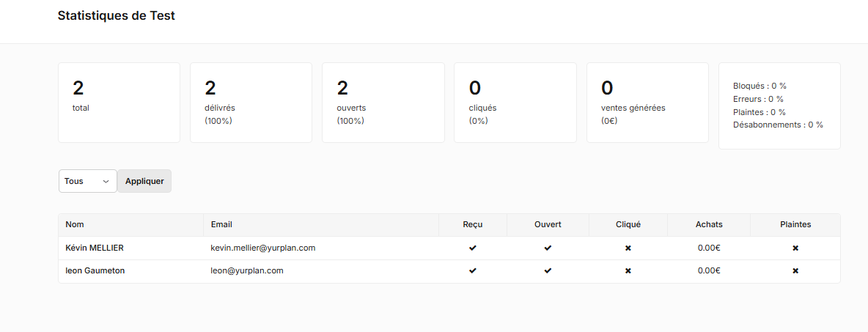
Task: Select the Achats column header
Action: [x=709, y=225]
